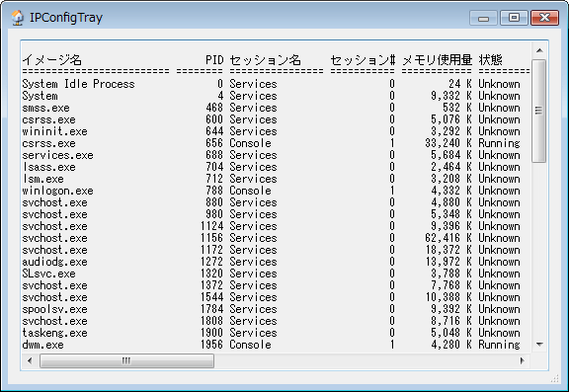Click the イメージ名 column header text
The image size is (569, 392).
click(x=52, y=60)
